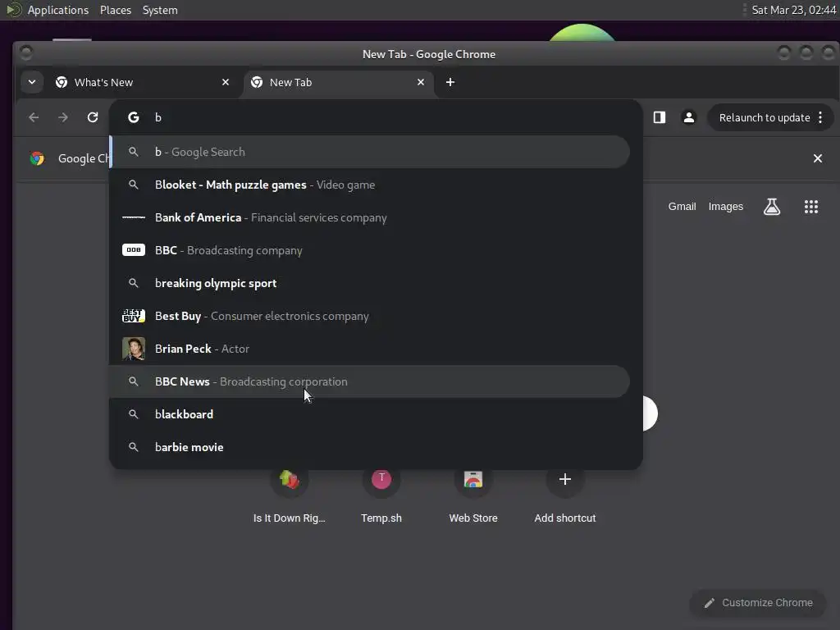Viewport: 840px width, 630px height.
Task: Close the What's New tab
Action: coord(226,82)
